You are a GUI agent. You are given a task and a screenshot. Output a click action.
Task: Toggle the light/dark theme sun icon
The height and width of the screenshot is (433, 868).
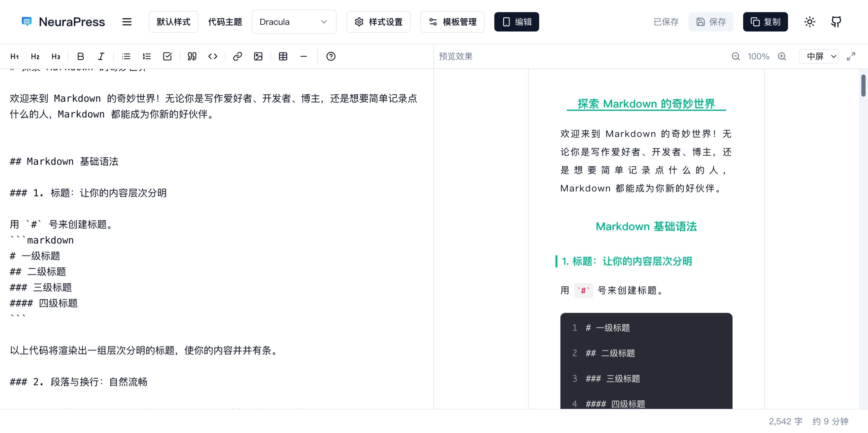tap(809, 22)
